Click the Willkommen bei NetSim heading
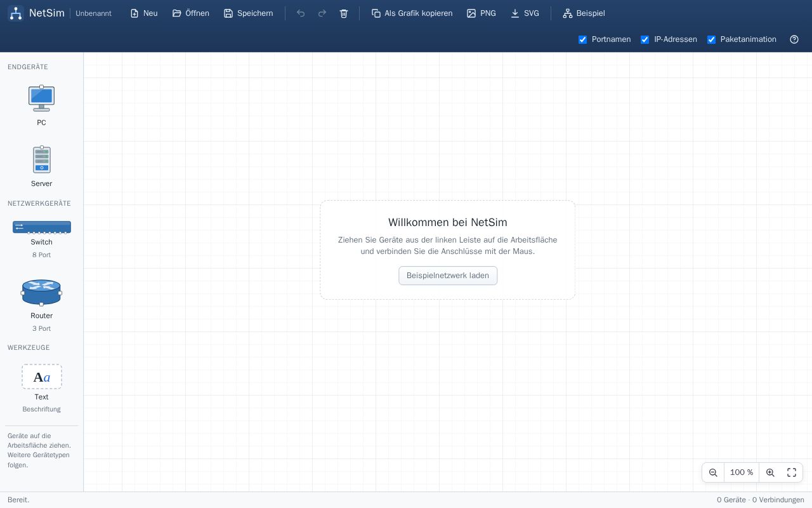812x508 pixels. [x=448, y=222]
